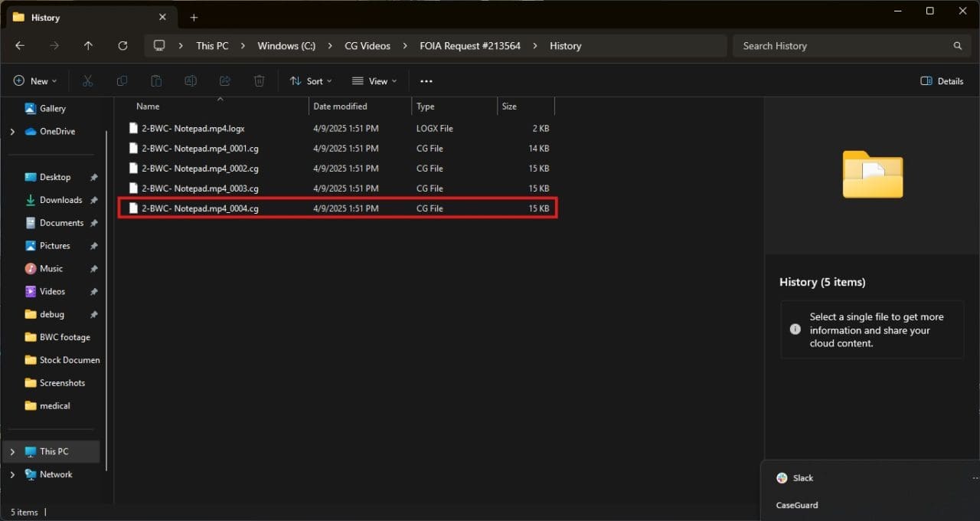
Task: Click the Share icon in toolbar
Action: coord(225,81)
